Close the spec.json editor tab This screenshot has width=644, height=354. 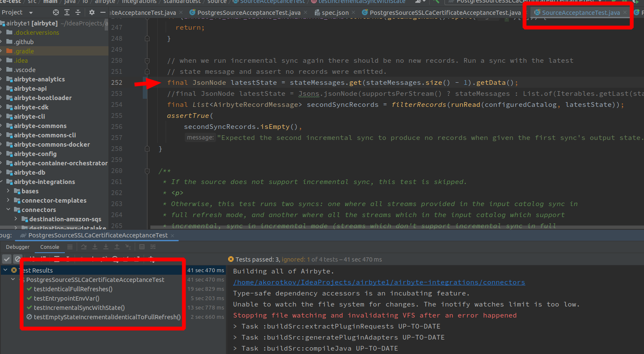click(354, 13)
